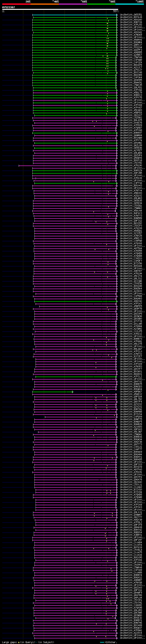Click hit label UniRef100_Q1EPF3
Viewport: 146px width, 644px height.
[131, 50]
